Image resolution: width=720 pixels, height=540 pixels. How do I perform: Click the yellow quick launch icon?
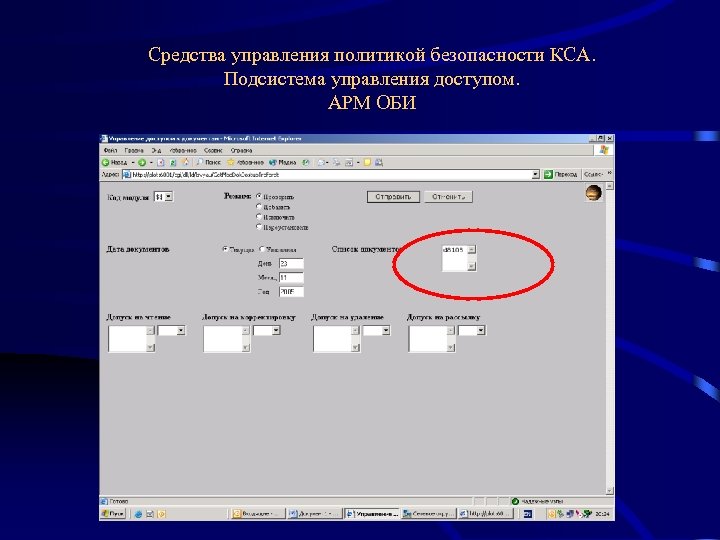pos(161,514)
